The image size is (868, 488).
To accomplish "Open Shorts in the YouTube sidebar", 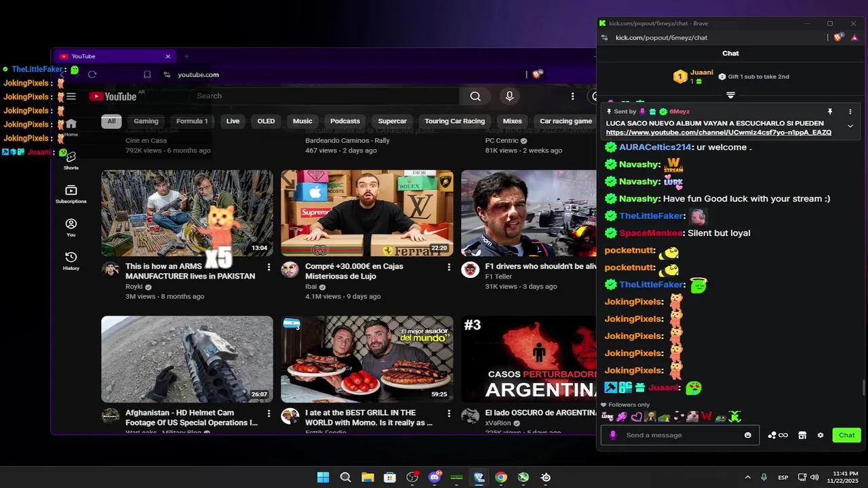I will click(71, 161).
